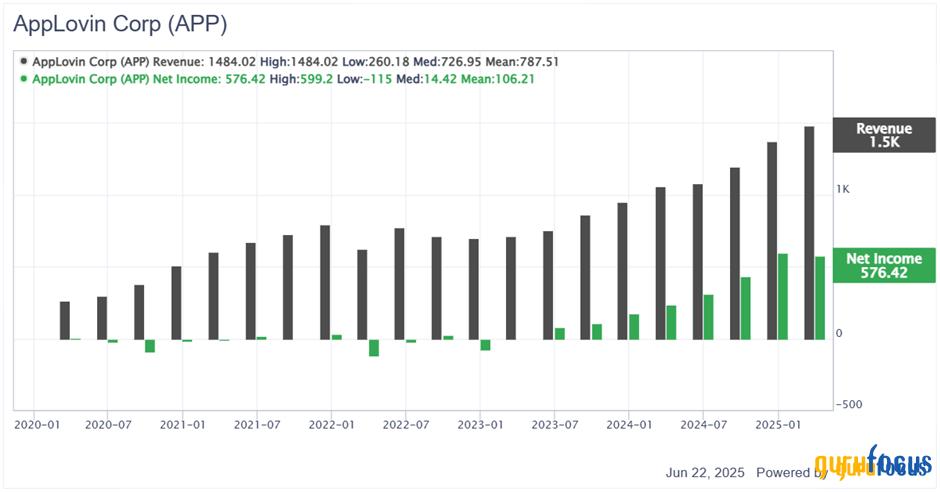Click the dark gray Revenue legend dot
The width and height of the screenshot is (940, 492).
[x=24, y=61]
